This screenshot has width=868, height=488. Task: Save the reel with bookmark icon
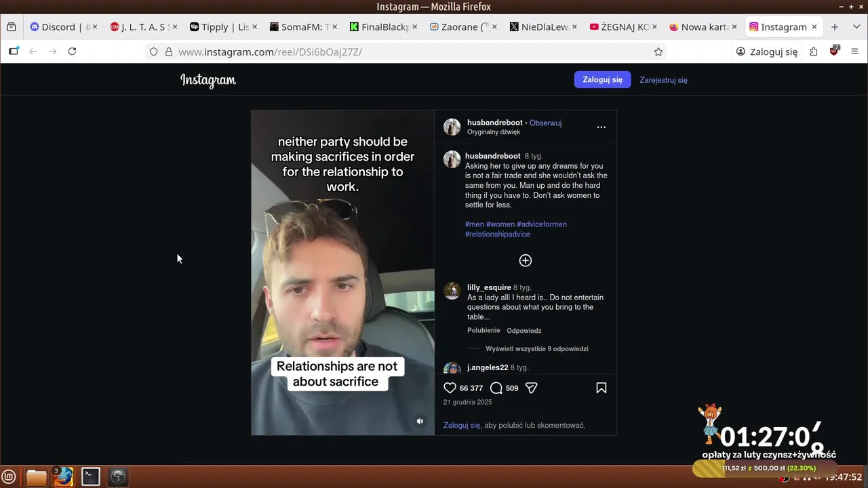601,388
